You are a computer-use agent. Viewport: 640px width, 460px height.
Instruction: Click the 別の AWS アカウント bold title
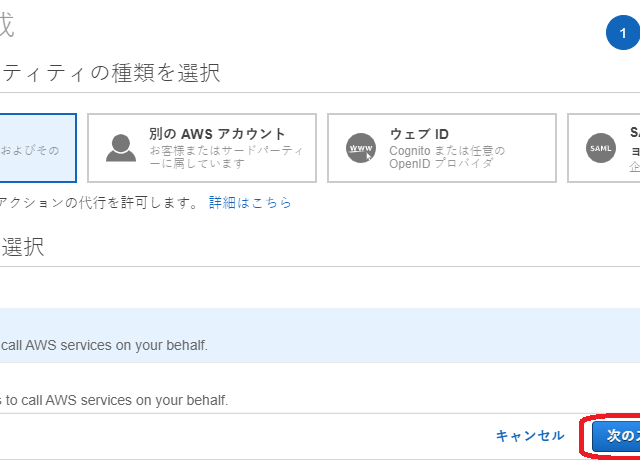[217, 134]
